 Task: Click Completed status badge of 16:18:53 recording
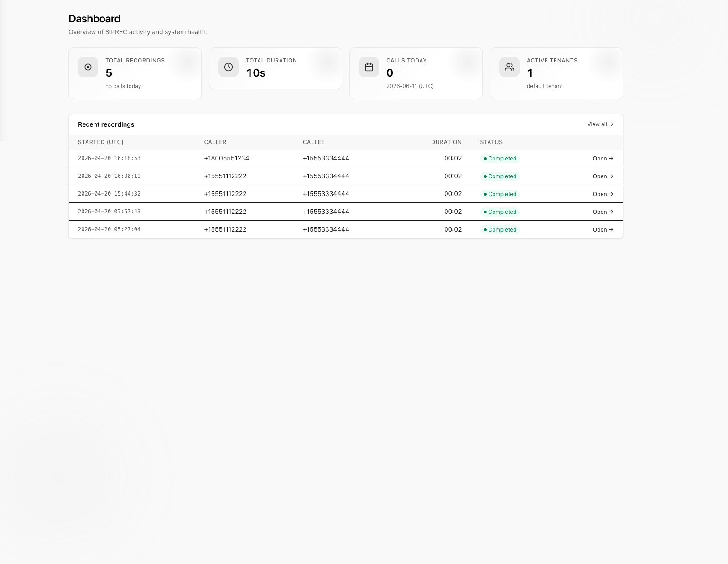[500, 159]
